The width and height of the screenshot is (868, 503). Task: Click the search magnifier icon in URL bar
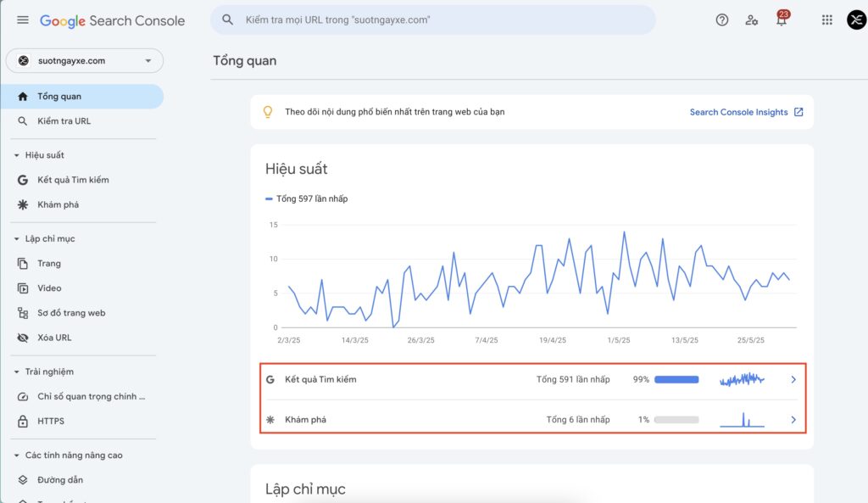[227, 20]
